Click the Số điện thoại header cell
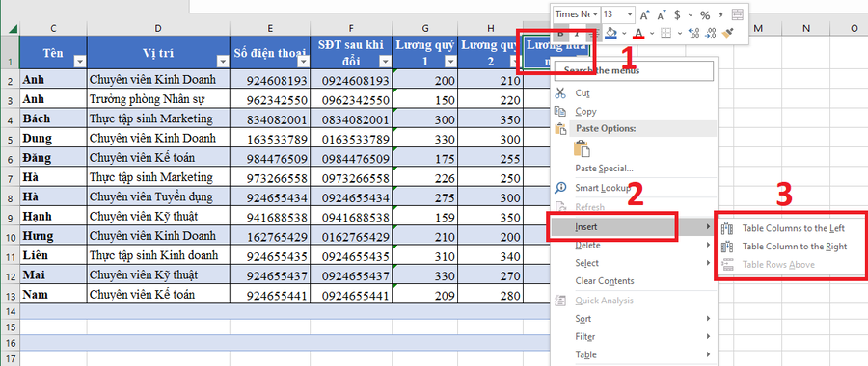 (x=270, y=53)
